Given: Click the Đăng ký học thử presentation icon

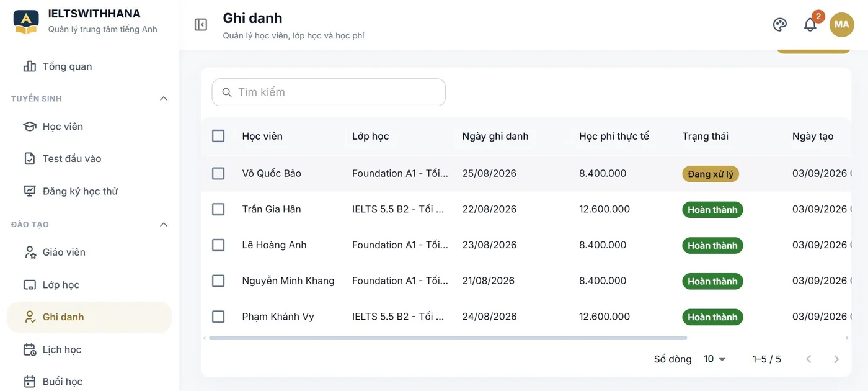Looking at the screenshot, I should pyautogui.click(x=29, y=191).
